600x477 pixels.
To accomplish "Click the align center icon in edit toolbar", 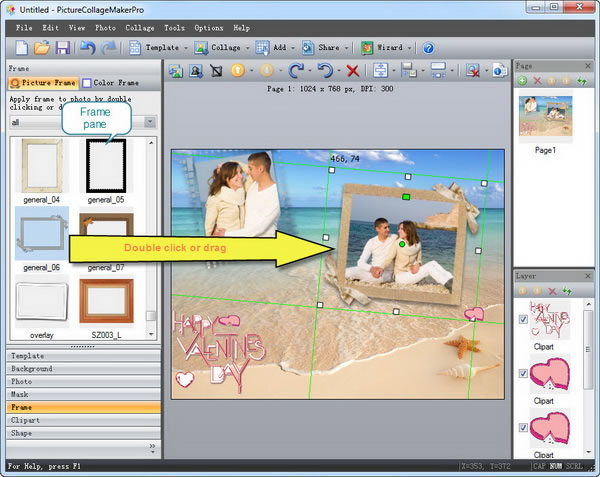I will (x=380, y=70).
